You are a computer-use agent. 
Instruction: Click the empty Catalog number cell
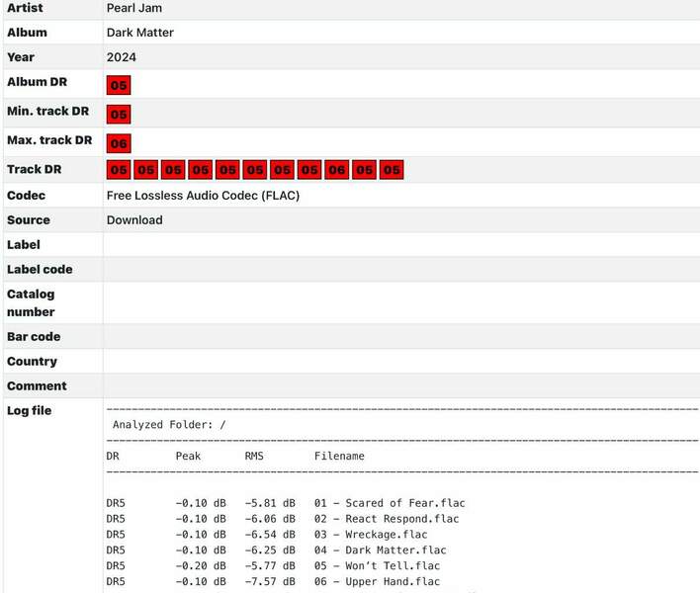(400, 302)
